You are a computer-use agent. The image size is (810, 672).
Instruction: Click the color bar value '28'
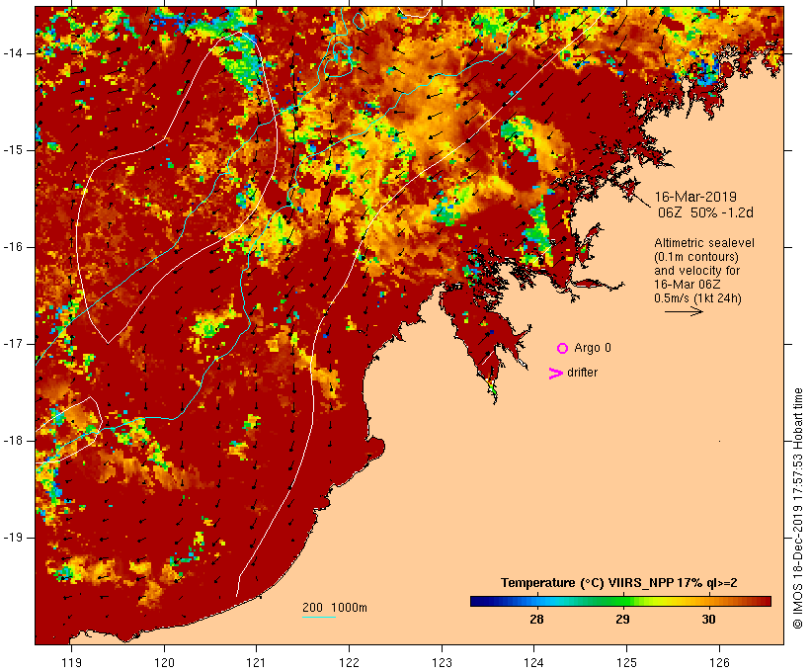click(x=536, y=619)
